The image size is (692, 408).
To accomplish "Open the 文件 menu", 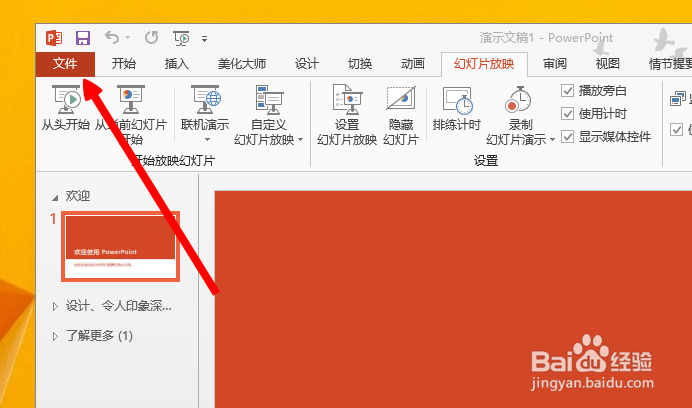I will pyautogui.click(x=65, y=64).
